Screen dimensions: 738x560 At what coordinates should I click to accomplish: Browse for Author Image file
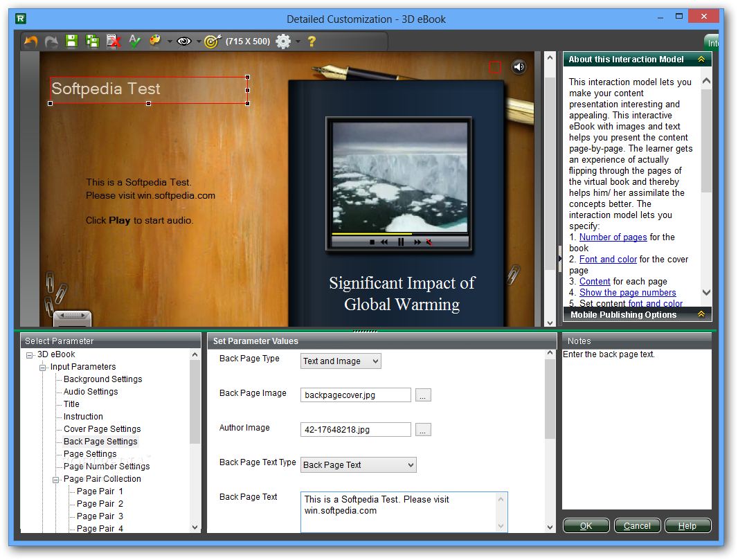423,430
